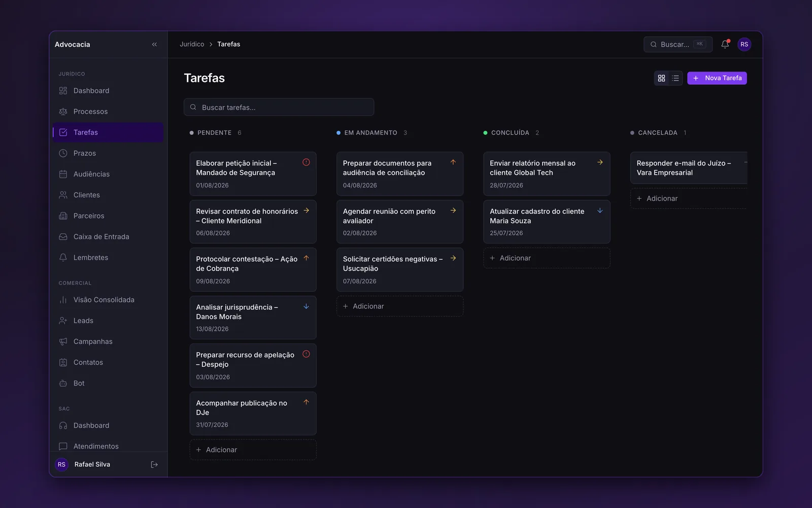Viewport: 812px width, 508px height.
Task: Go to the Jurídico breadcrumb
Action: (x=192, y=44)
